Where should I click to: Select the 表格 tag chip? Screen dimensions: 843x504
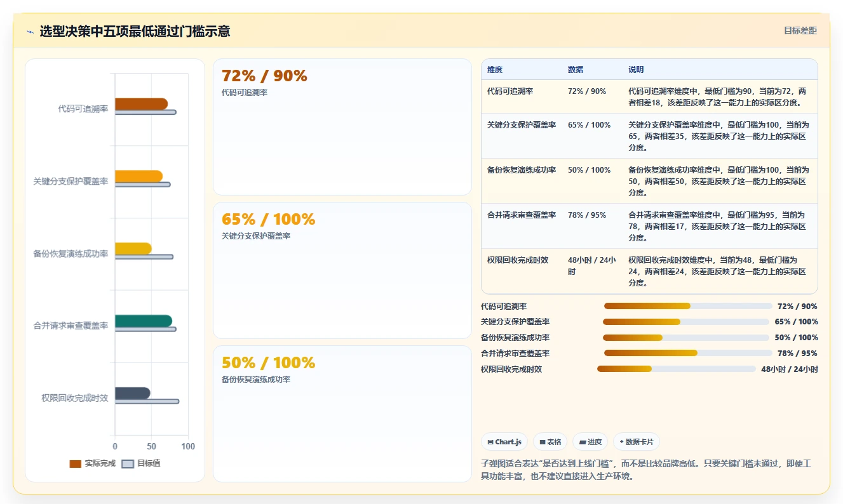click(550, 442)
